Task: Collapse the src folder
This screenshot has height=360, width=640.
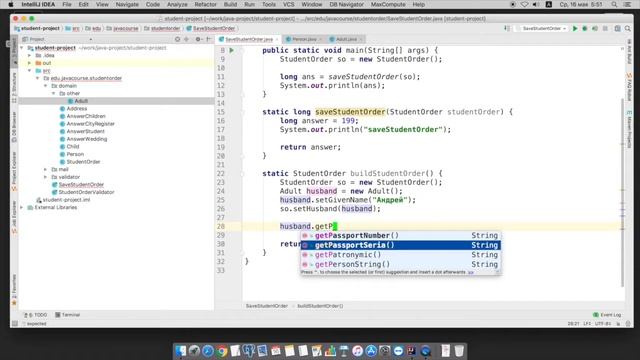Action: (30, 71)
